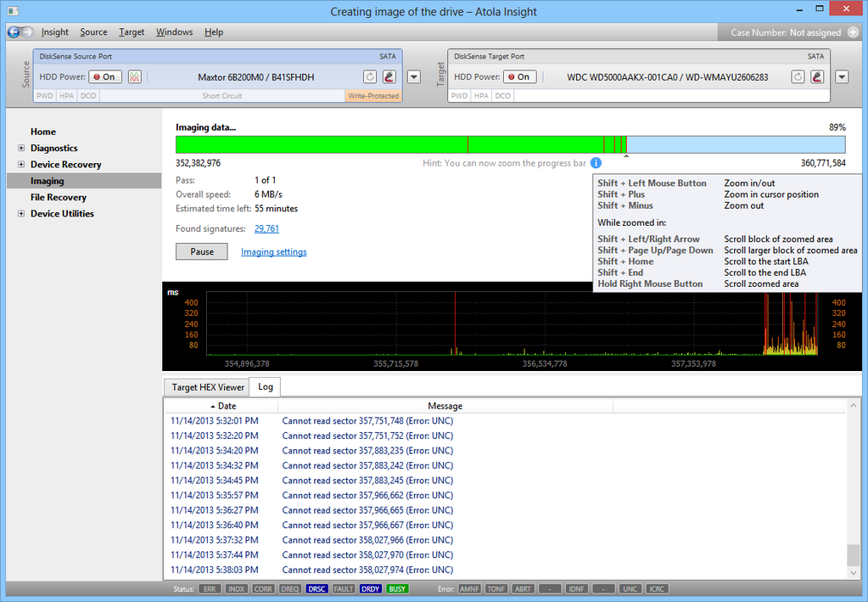Select log entry for sector 358,027,974
The height and width of the screenshot is (602, 868).
(506, 570)
